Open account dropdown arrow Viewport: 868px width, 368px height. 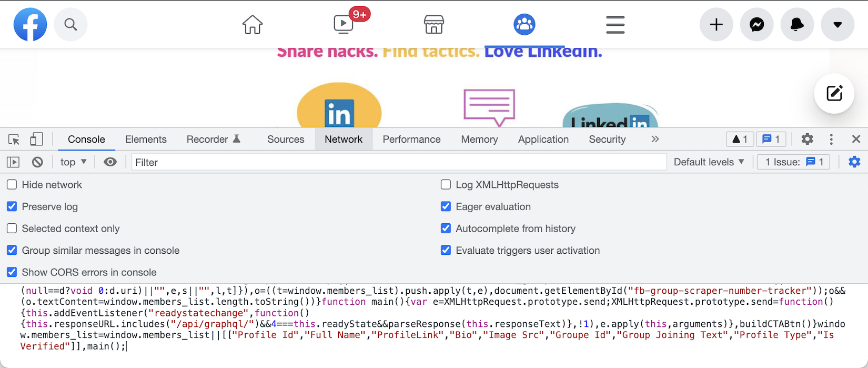point(837,24)
